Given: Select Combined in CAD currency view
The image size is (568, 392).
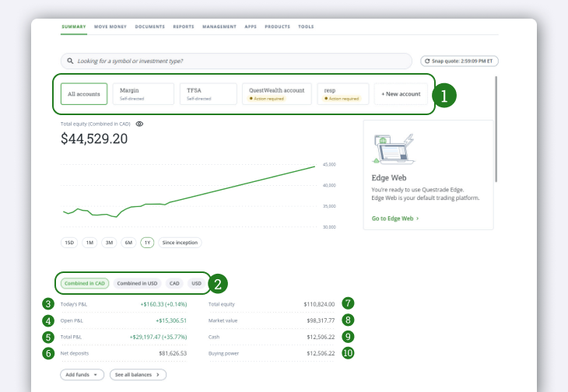Looking at the screenshot, I should coord(85,283).
